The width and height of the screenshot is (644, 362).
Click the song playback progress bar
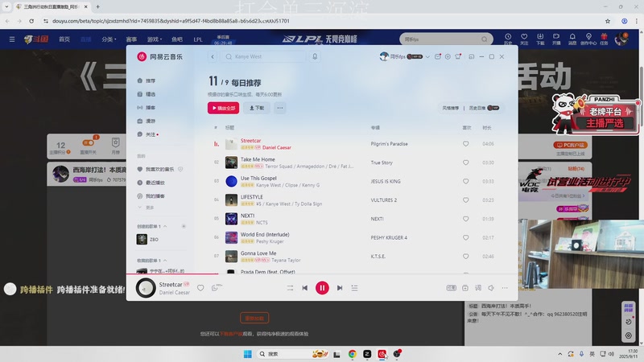point(322,274)
